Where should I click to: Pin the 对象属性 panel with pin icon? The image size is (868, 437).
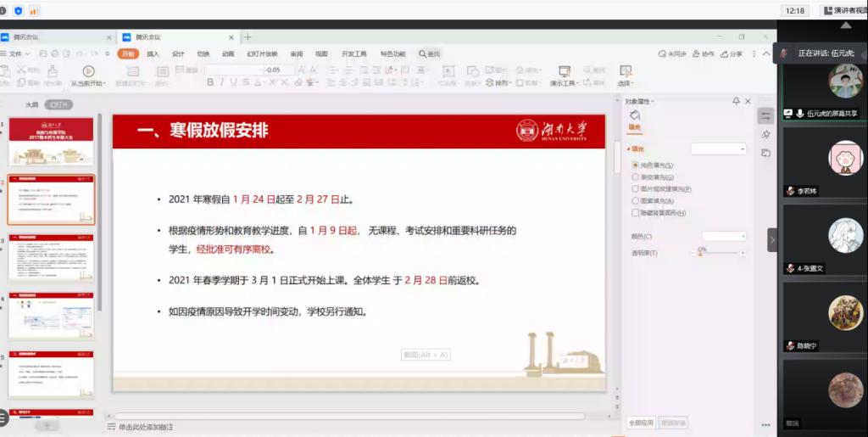(736, 101)
